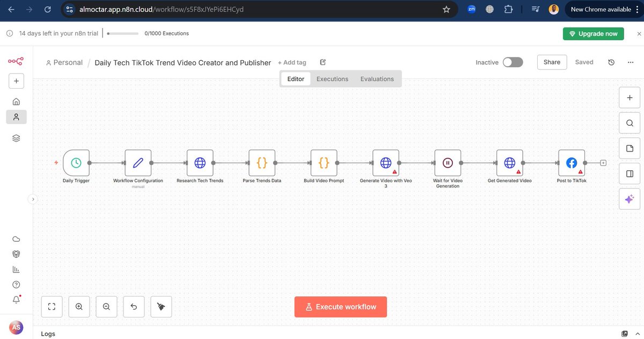Bookmark this page with the star
This screenshot has height=339, width=644.
click(x=447, y=9)
